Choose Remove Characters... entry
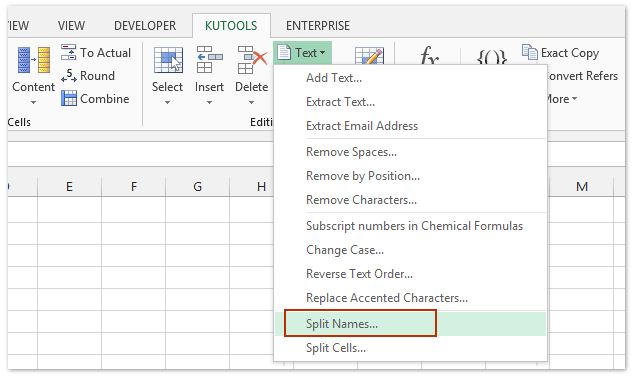This screenshot has height=376, width=635. pos(410,200)
